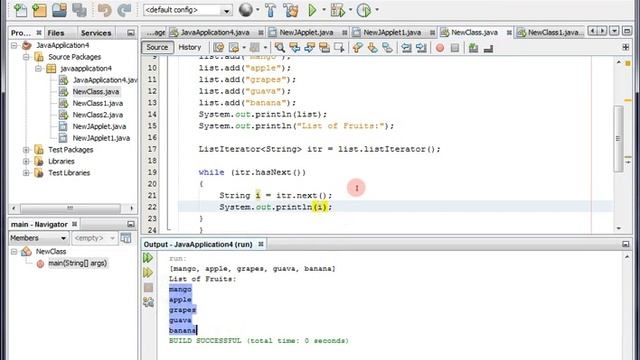This screenshot has height=360, width=640.
Task: Click Find Selection magnifier icon
Action: point(280,48)
